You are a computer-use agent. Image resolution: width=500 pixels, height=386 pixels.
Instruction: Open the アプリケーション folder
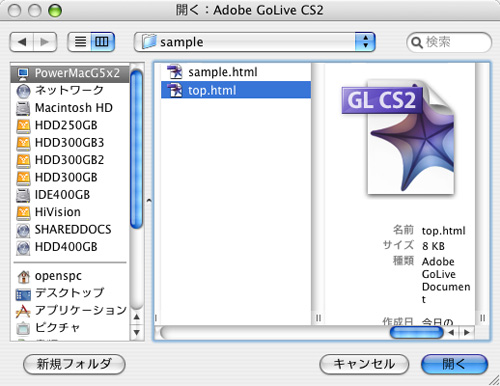click(x=70, y=310)
